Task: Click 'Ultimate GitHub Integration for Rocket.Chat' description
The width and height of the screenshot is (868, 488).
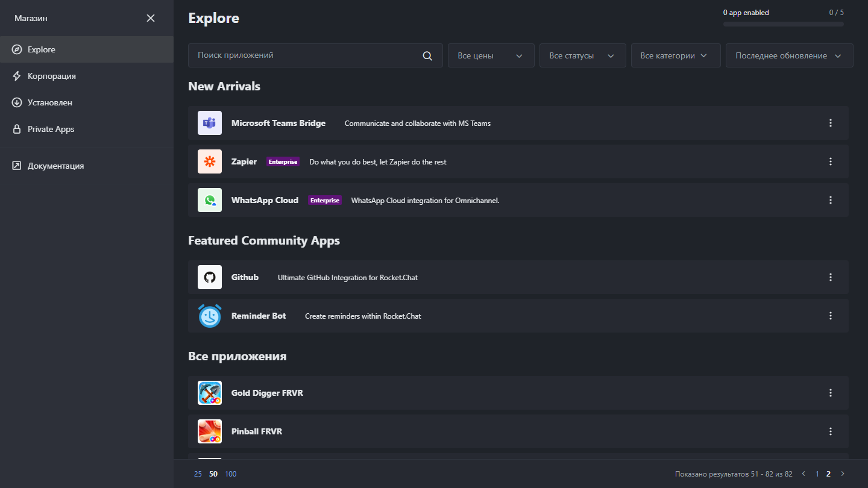Action: click(x=348, y=278)
